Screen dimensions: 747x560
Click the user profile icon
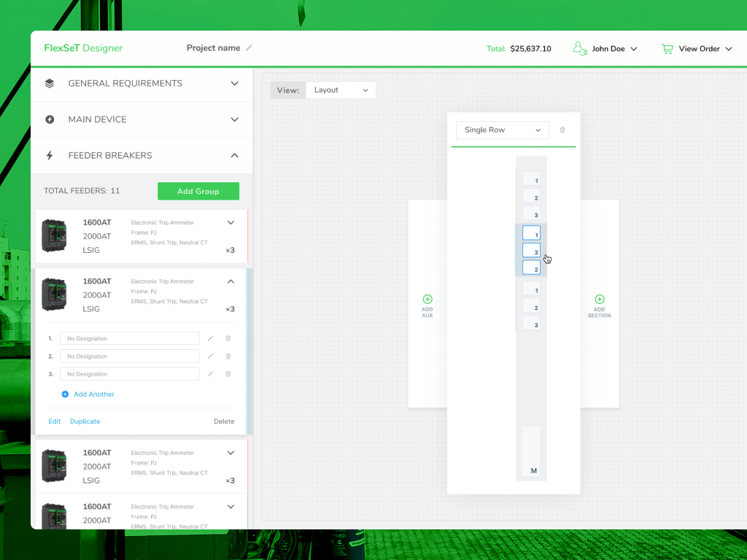pyautogui.click(x=580, y=49)
